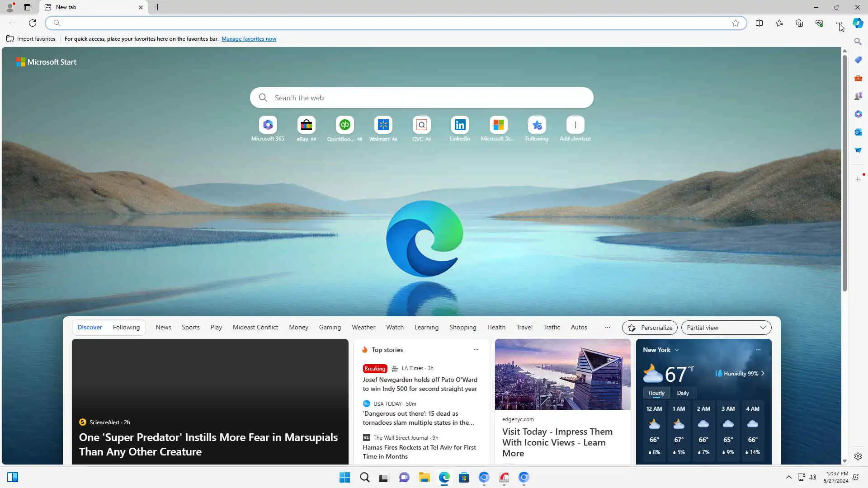
Task: Open the LinkedIn quick link shortcut
Action: (460, 125)
